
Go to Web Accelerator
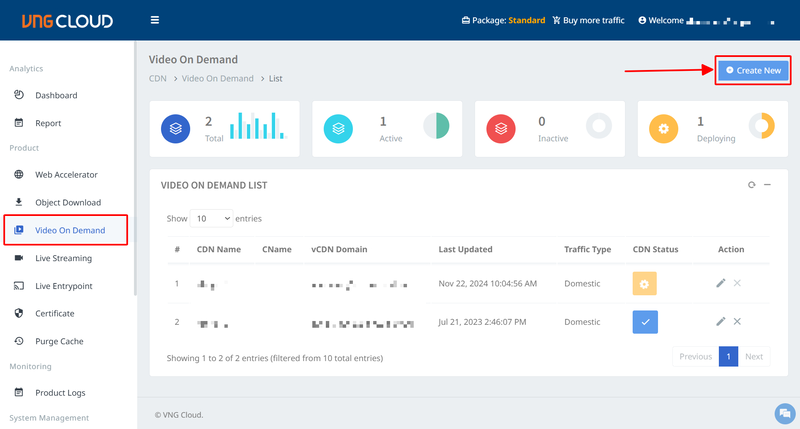point(66,174)
